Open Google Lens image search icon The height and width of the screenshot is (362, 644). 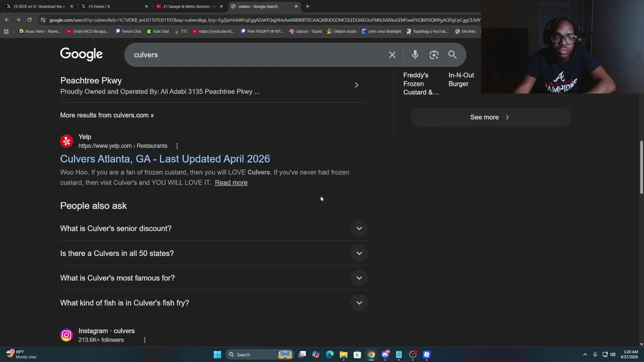point(434,55)
